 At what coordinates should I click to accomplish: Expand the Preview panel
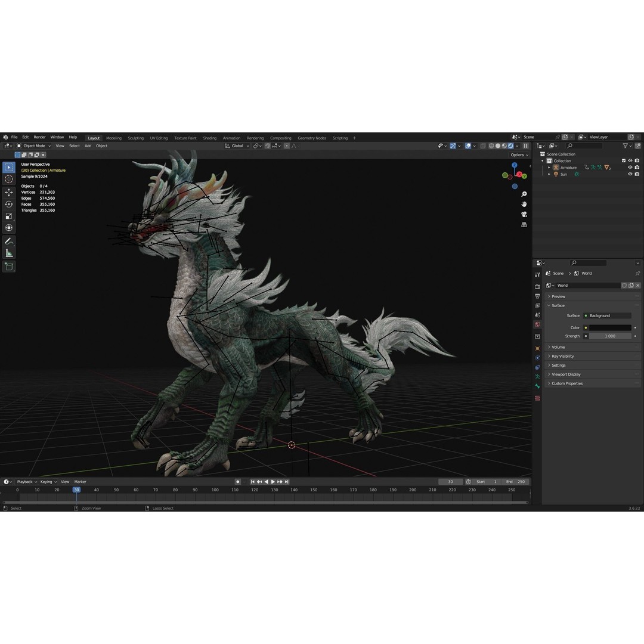593,296
